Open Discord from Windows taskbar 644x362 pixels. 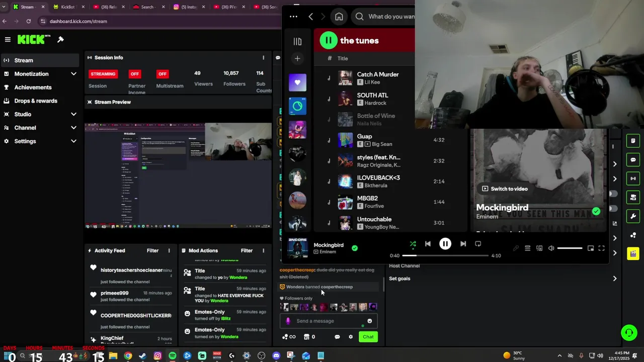[x=276, y=356]
